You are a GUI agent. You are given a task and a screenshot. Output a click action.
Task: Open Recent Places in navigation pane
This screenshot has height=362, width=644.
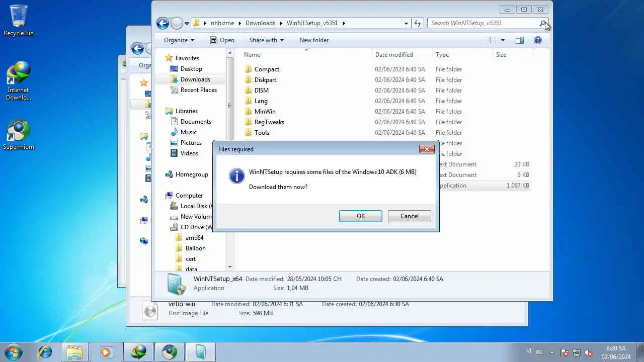(x=198, y=90)
